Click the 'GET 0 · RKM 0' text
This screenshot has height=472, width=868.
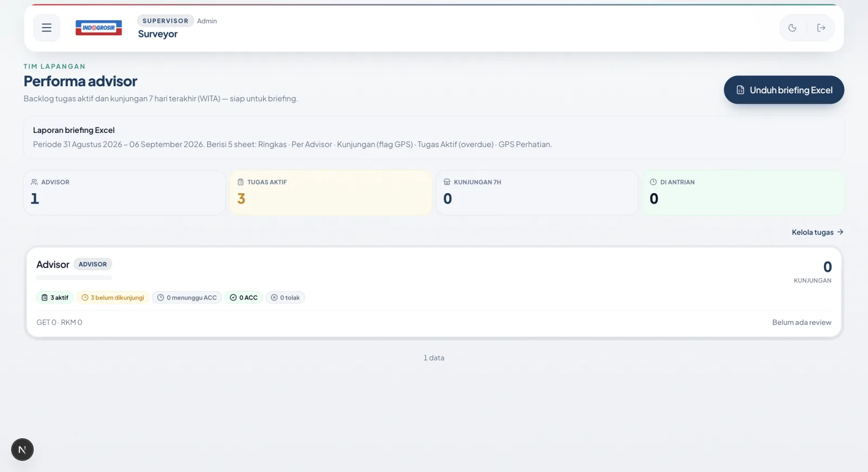(59, 322)
